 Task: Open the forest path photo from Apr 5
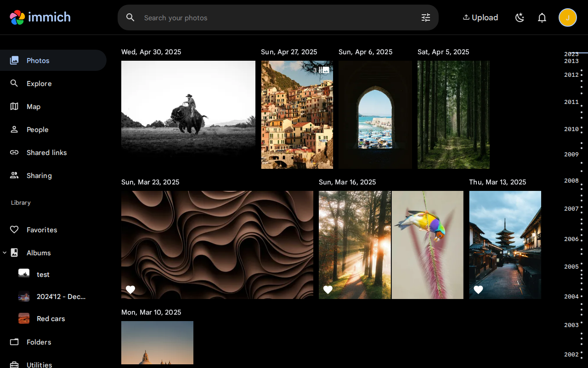coord(453,115)
